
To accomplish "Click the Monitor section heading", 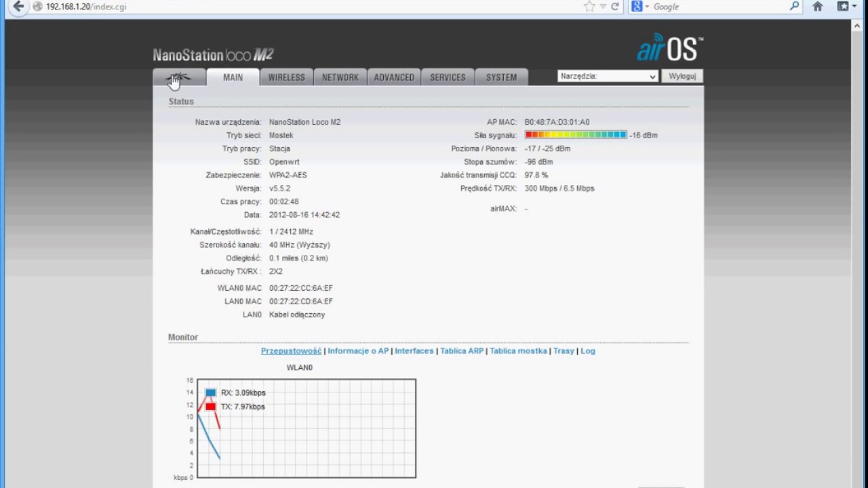I will click(x=183, y=337).
